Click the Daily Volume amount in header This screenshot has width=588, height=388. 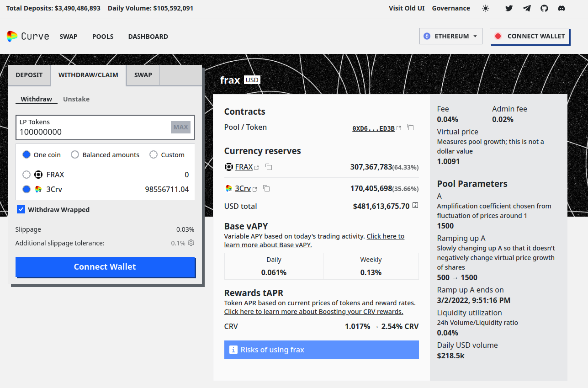click(x=173, y=8)
